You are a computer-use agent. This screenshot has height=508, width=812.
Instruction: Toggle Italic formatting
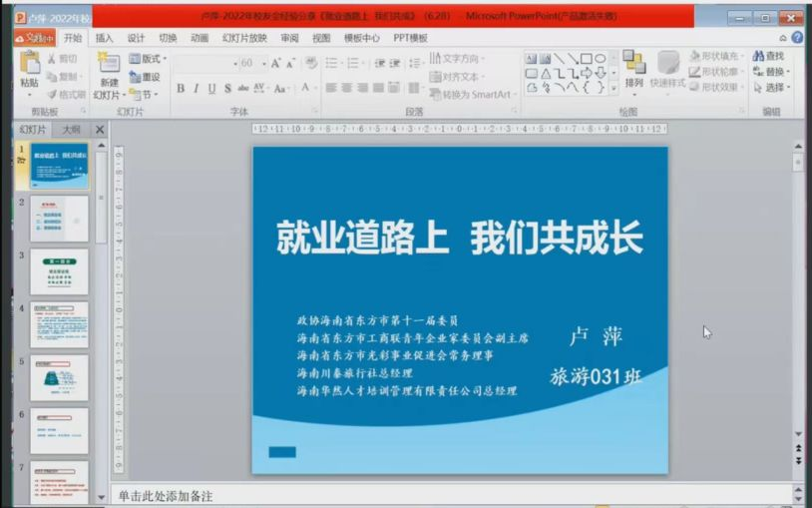click(x=197, y=89)
